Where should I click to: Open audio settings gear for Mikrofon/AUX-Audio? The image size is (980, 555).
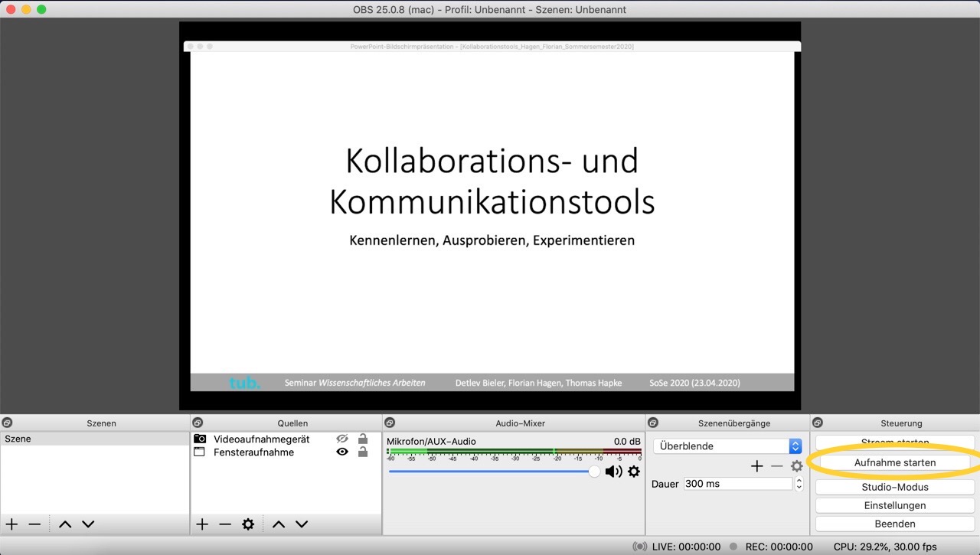pyautogui.click(x=634, y=472)
